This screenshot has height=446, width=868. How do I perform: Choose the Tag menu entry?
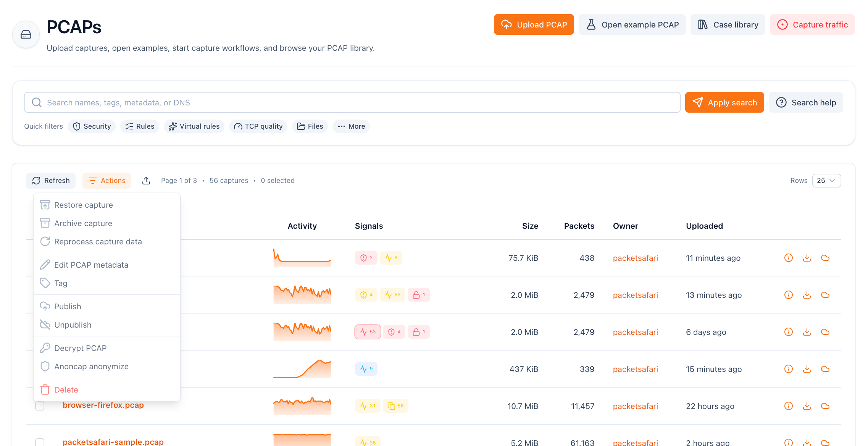tap(107, 283)
